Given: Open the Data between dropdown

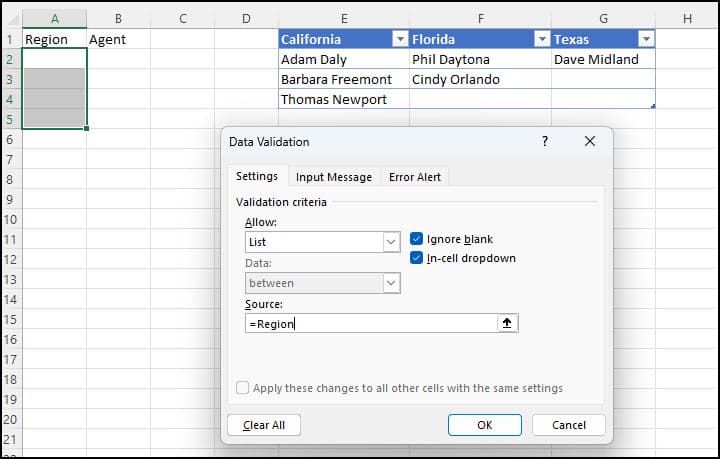Looking at the screenshot, I should pyautogui.click(x=391, y=283).
